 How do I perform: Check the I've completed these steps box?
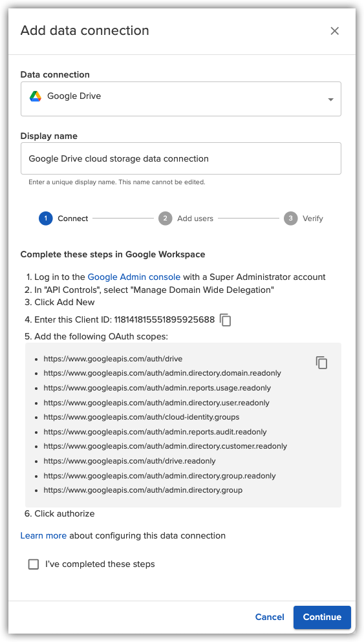(x=34, y=564)
